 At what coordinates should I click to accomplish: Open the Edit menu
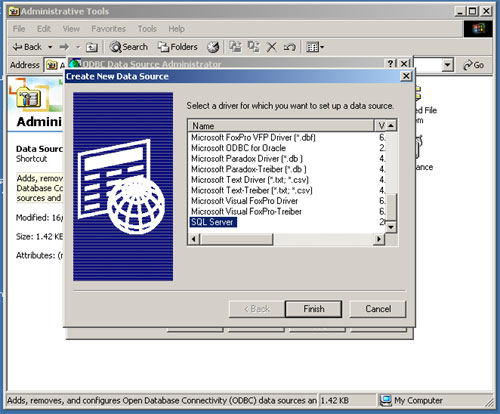point(44,29)
